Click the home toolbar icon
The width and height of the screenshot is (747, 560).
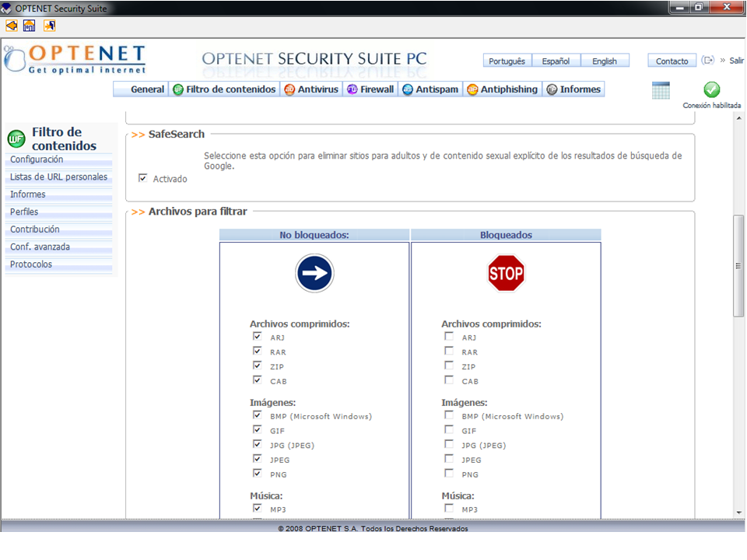(30, 26)
